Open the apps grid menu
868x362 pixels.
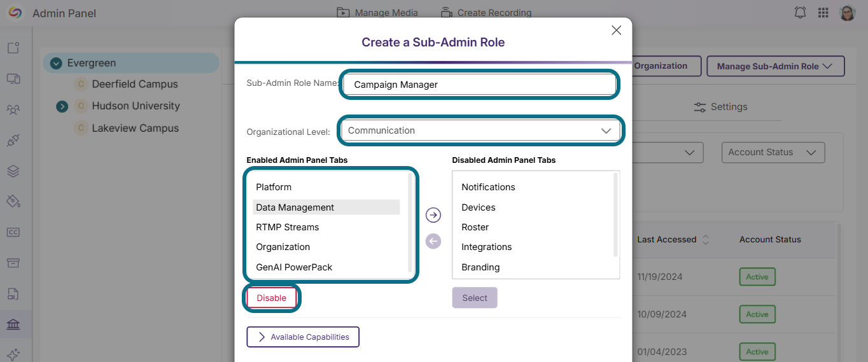pyautogui.click(x=823, y=13)
